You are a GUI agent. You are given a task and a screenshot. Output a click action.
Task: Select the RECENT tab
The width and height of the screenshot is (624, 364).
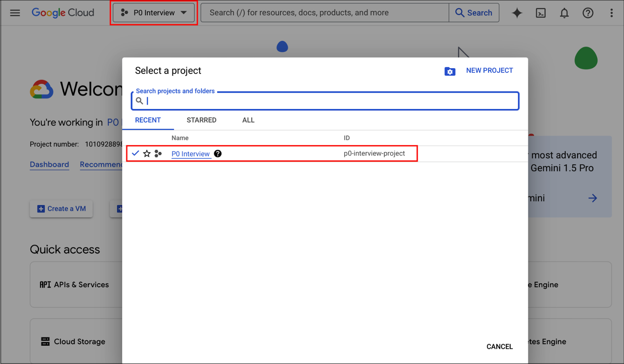pos(148,120)
